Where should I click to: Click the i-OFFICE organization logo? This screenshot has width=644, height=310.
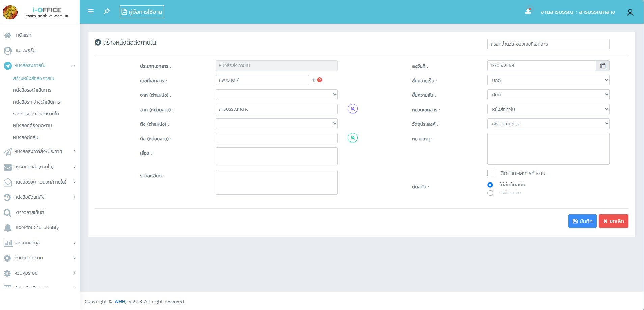click(x=10, y=12)
